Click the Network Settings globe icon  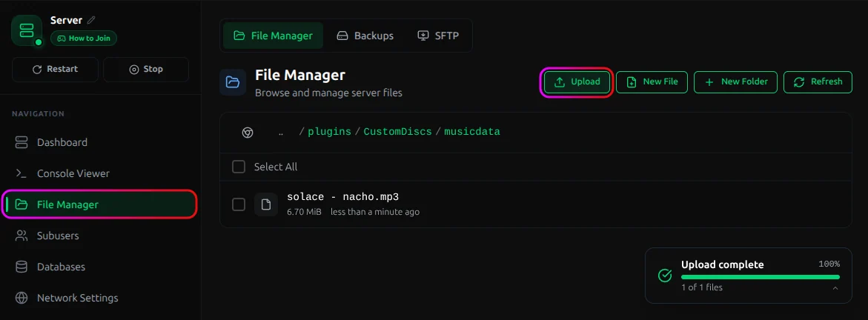[x=21, y=297]
